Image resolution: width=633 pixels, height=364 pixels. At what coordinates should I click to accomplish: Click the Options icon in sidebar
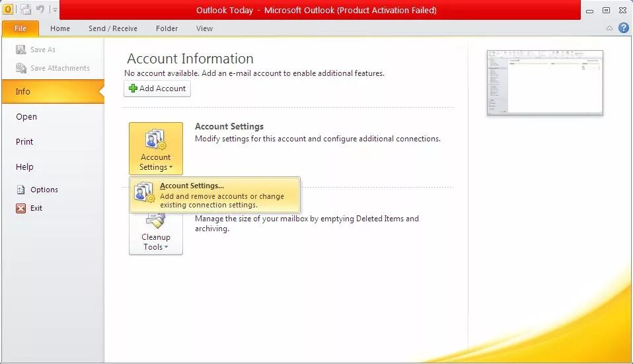[x=21, y=189]
